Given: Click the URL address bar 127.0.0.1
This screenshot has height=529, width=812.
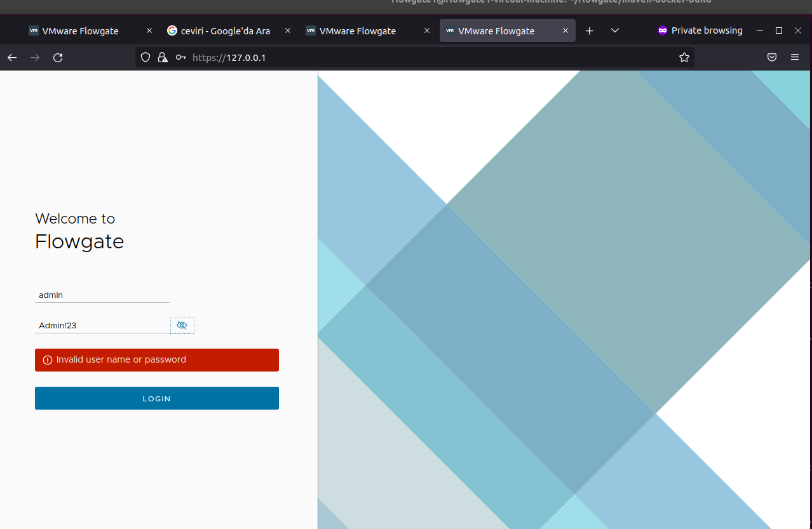Looking at the screenshot, I should [414, 58].
